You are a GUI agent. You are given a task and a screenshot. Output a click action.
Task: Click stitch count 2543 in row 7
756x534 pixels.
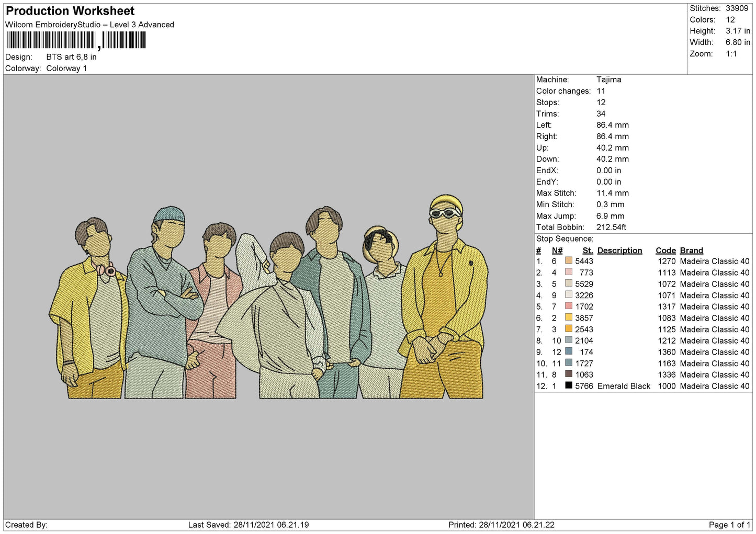(584, 330)
